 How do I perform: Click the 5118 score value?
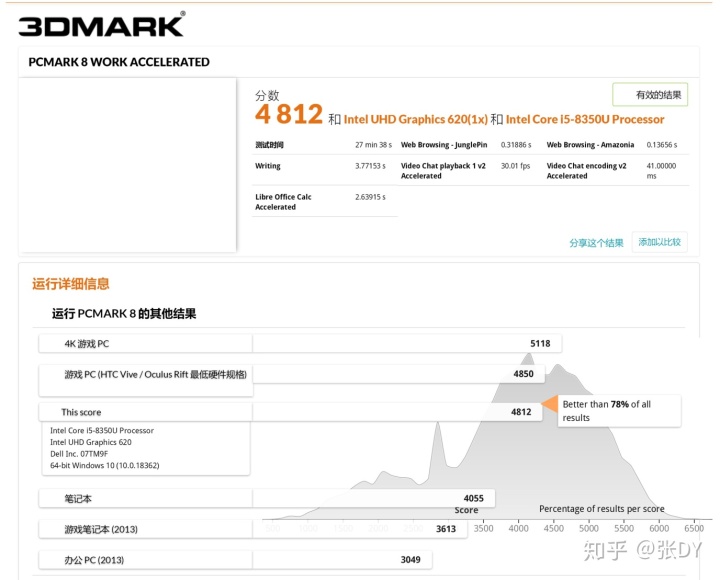pos(540,343)
